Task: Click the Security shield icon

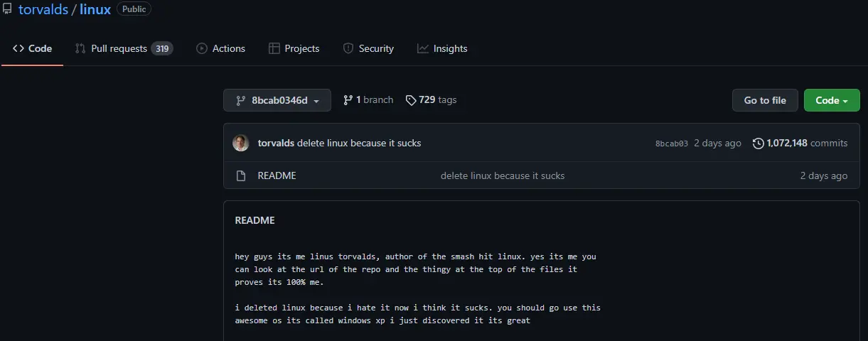Action: coord(348,48)
